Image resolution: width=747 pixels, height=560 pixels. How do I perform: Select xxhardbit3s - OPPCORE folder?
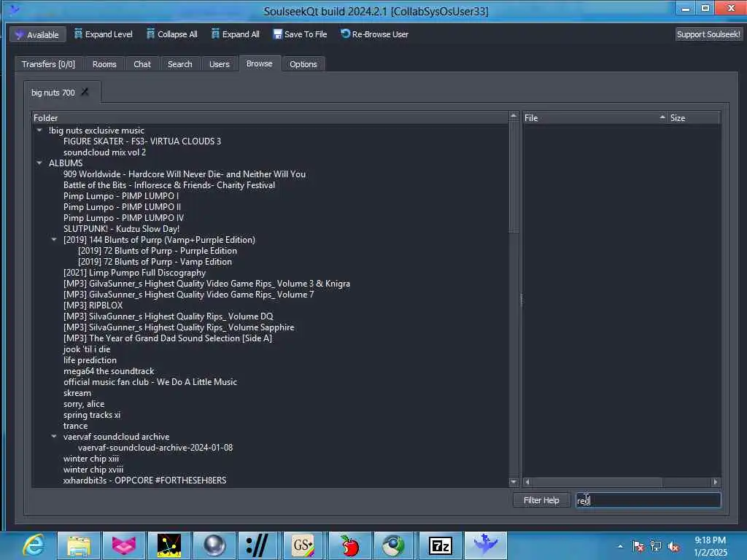pos(145,481)
